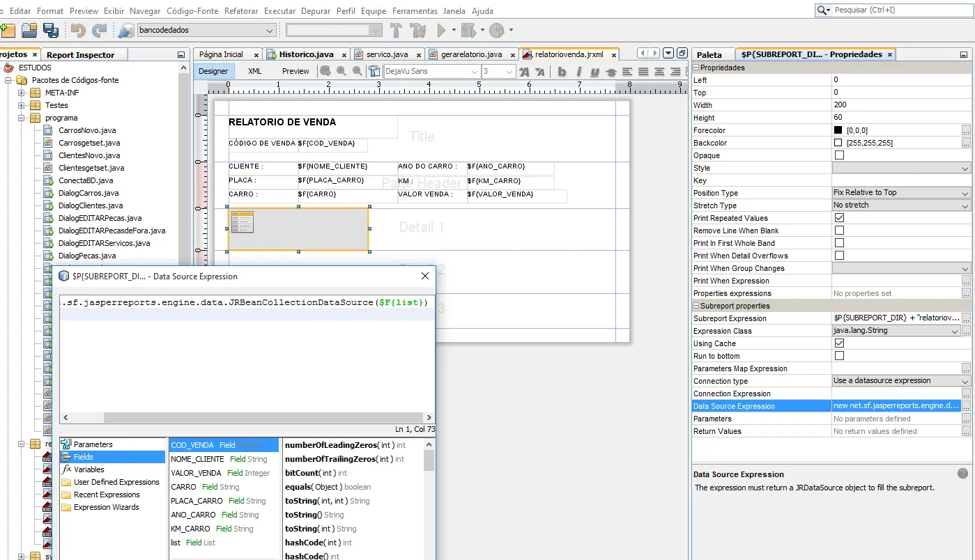
Task: Open the Refatorar menu
Action: pos(241,11)
